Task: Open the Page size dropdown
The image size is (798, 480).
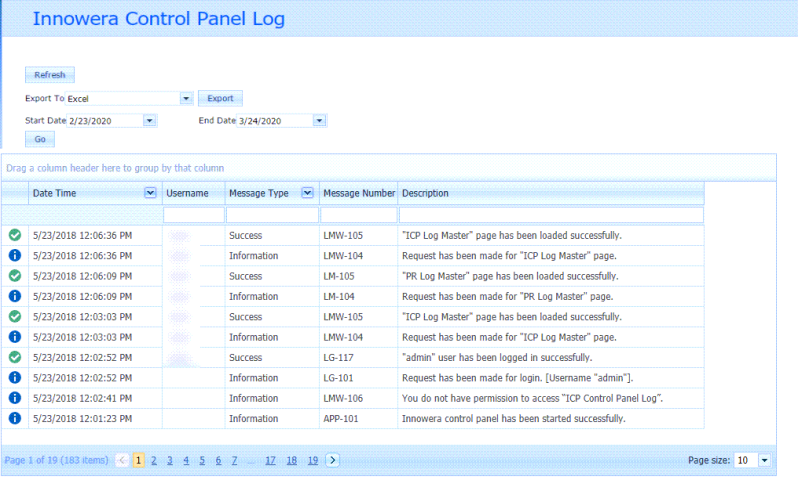Action: [x=764, y=460]
